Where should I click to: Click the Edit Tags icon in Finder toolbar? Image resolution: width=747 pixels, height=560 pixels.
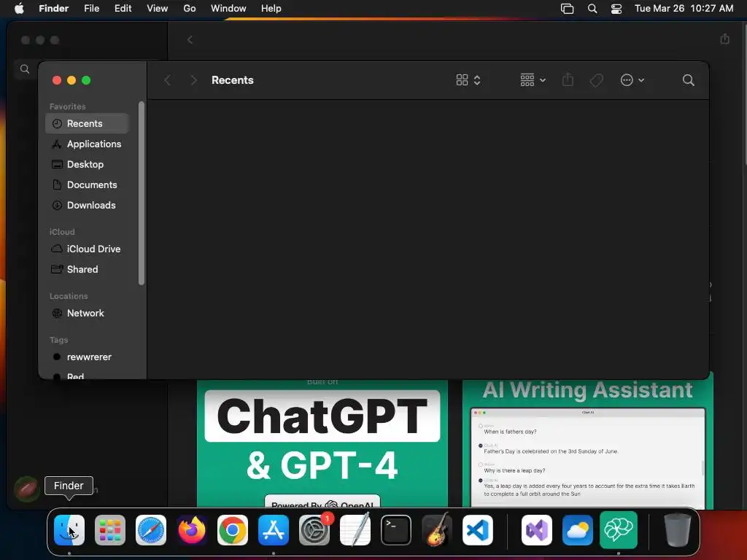click(x=596, y=80)
